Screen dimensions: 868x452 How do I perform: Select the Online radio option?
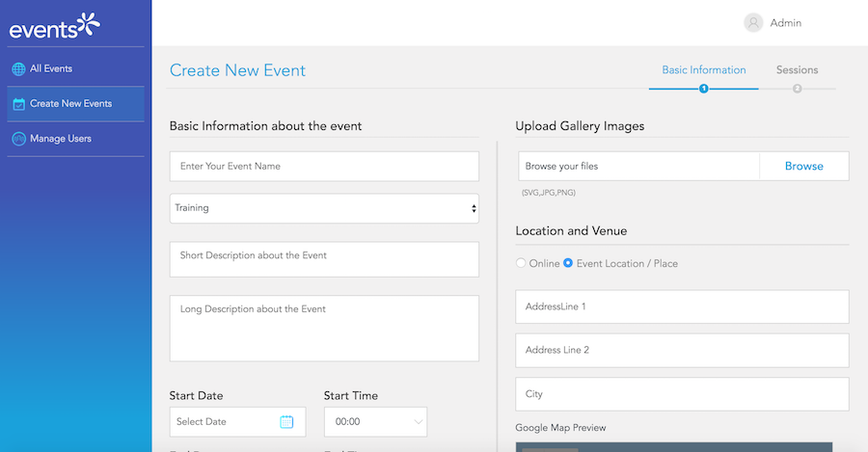coord(521,263)
